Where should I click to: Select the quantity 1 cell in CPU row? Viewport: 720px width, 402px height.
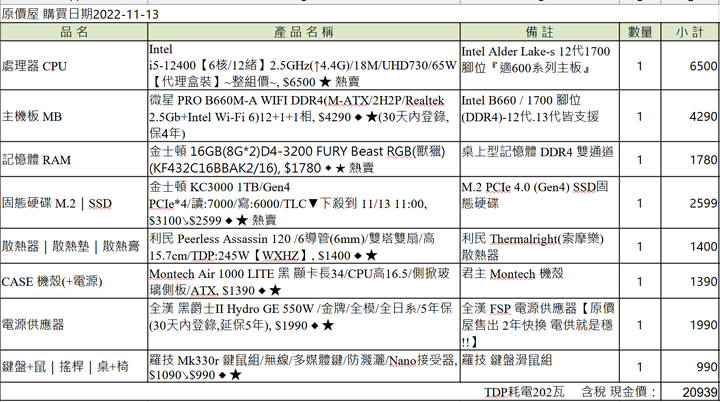tap(640, 66)
